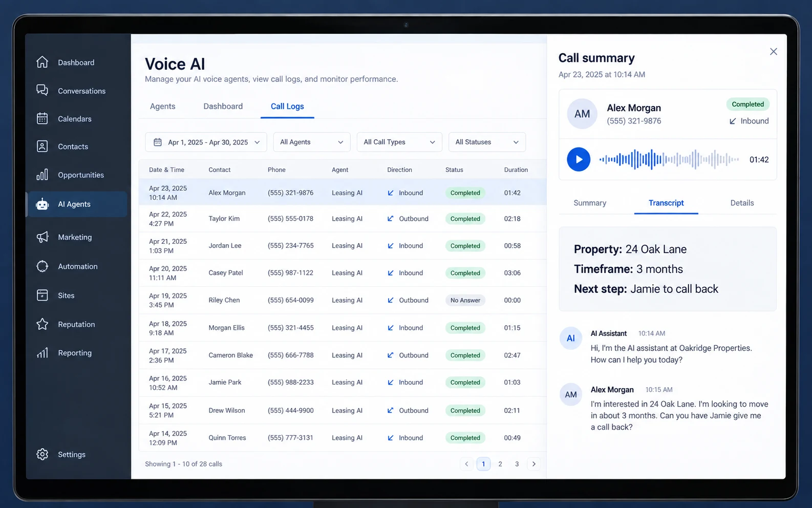Sort by the Duration column header
This screenshot has height=508, width=812.
(516, 170)
